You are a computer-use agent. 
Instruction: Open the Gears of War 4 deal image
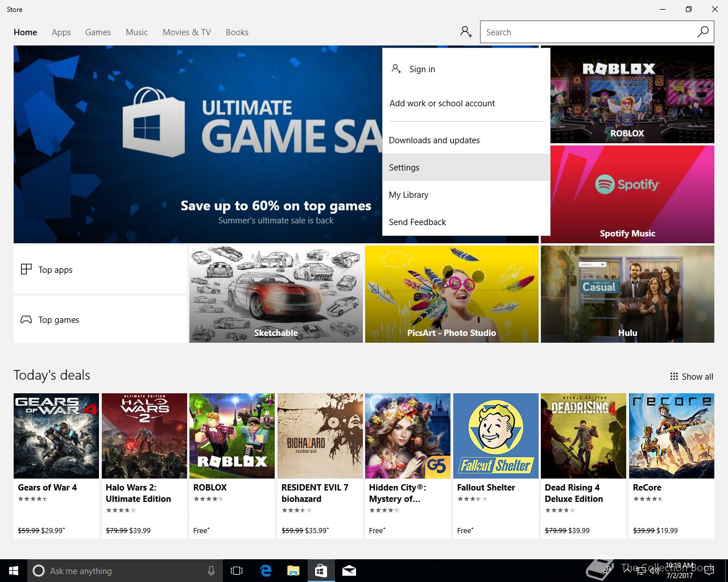tap(56, 436)
